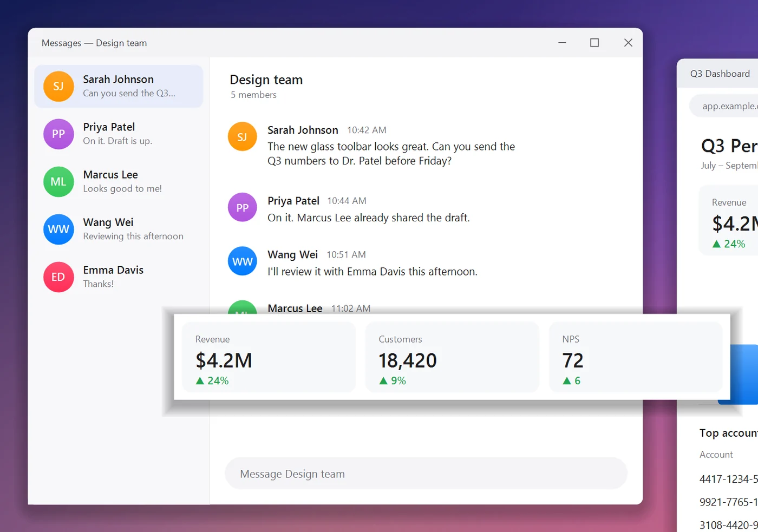Minimize the Messages window
Viewport: 758px width, 532px height.
click(x=562, y=43)
